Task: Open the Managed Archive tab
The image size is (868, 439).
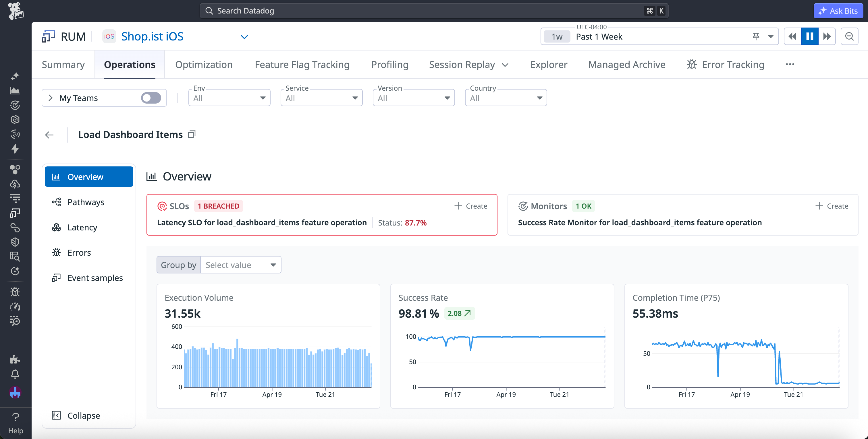Action: [x=626, y=65]
